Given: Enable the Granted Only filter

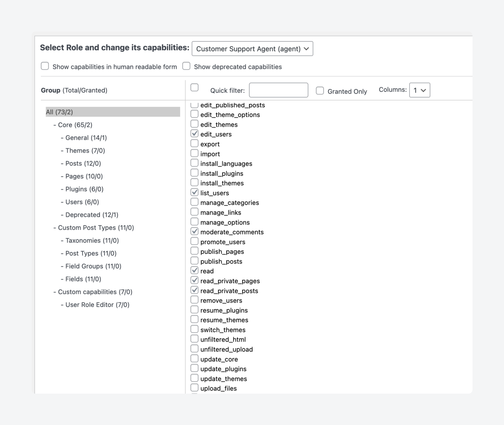Looking at the screenshot, I should [x=319, y=90].
